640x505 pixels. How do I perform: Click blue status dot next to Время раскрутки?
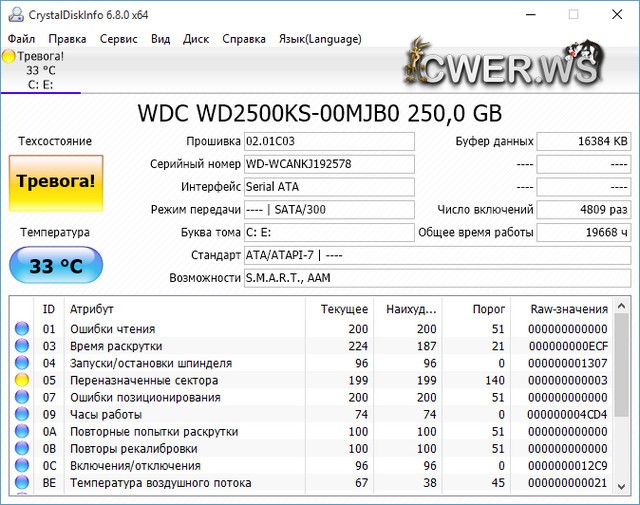point(22,346)
